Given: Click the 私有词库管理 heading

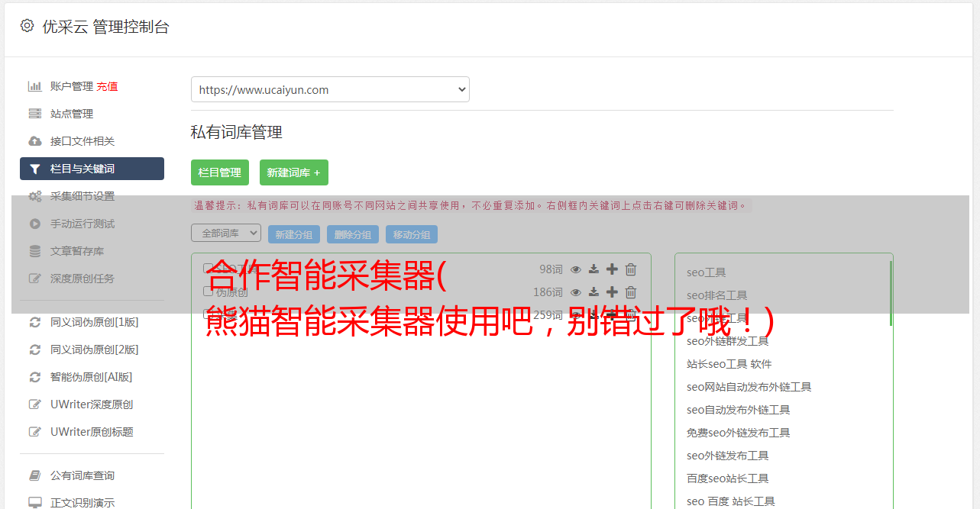Looking at the screenshot, I should 237,132.
